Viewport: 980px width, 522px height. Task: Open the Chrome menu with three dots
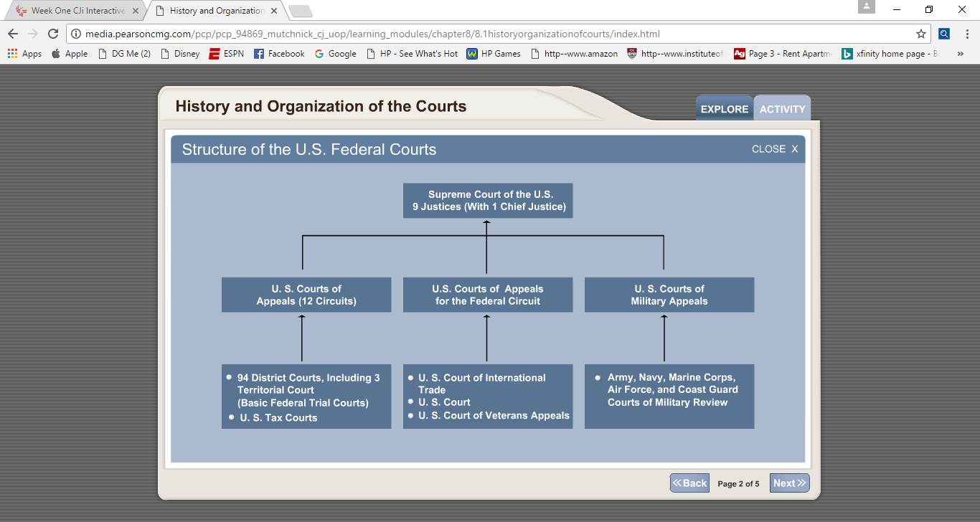[x=966, y=34]
